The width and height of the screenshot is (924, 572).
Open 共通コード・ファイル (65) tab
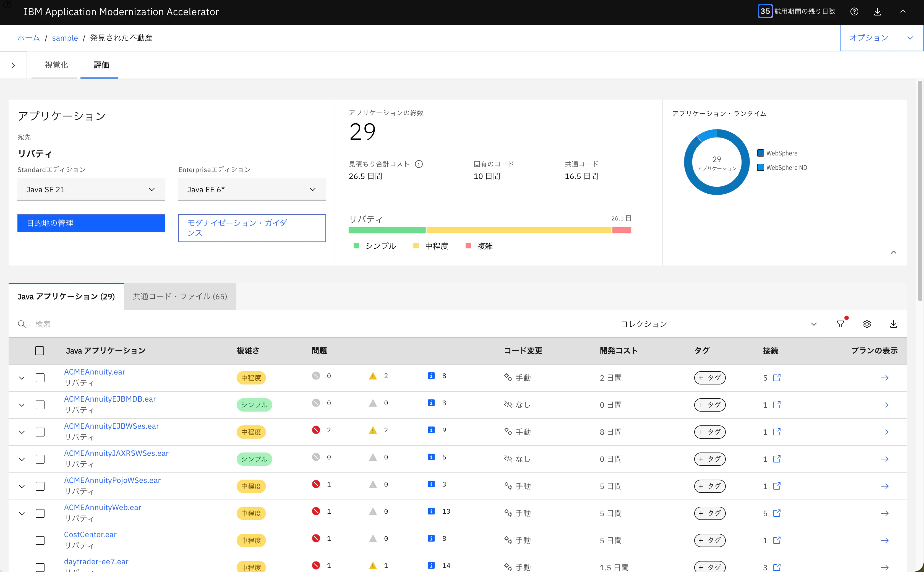[180, 297]
